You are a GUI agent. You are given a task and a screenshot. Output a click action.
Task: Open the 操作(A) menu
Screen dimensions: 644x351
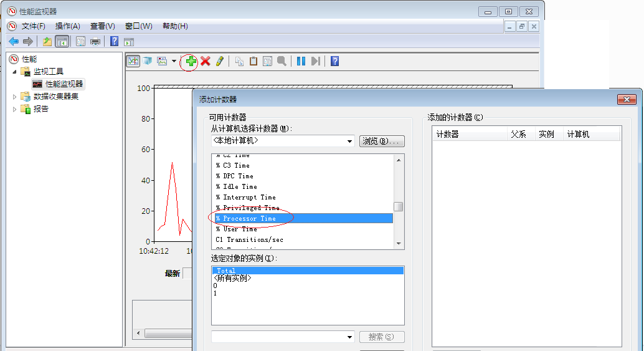pyautogui.click(x=68, y=26)
